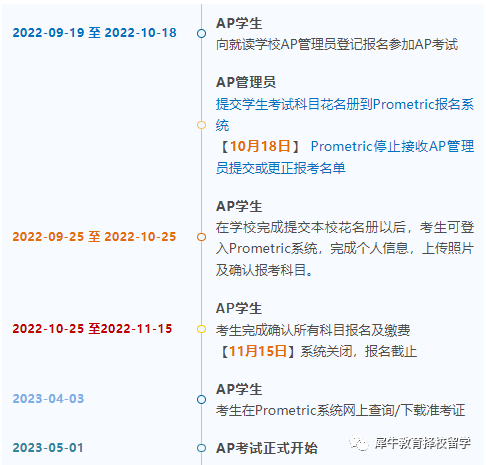The height and width of the screenshot is (465, 486).
Task: Select the orange date 2022-09-25 至 2022-10-25
Action: pyautogui.click(x=94, y=237)
